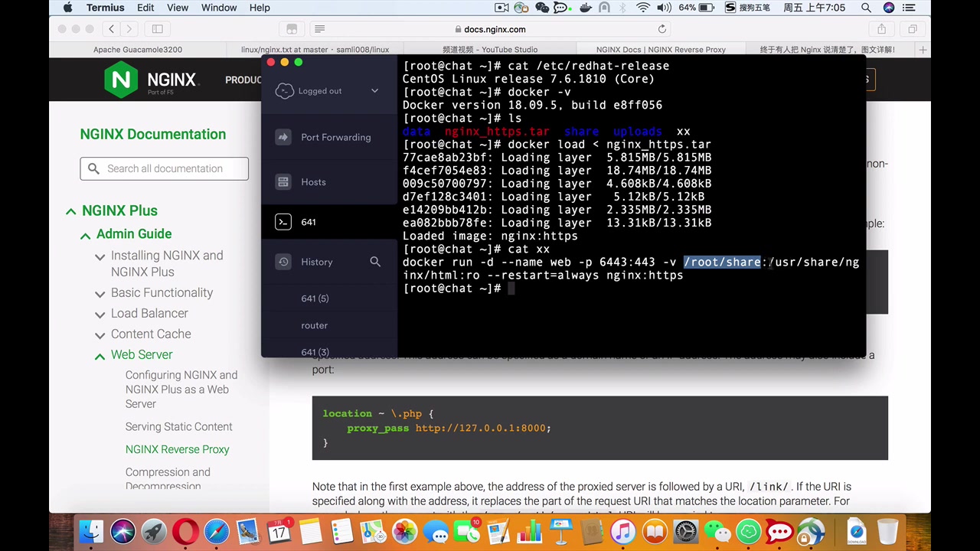Screen dimensions: 980x551
Task: Click the NGINX logo on docs page
Action: pos(151,80)
